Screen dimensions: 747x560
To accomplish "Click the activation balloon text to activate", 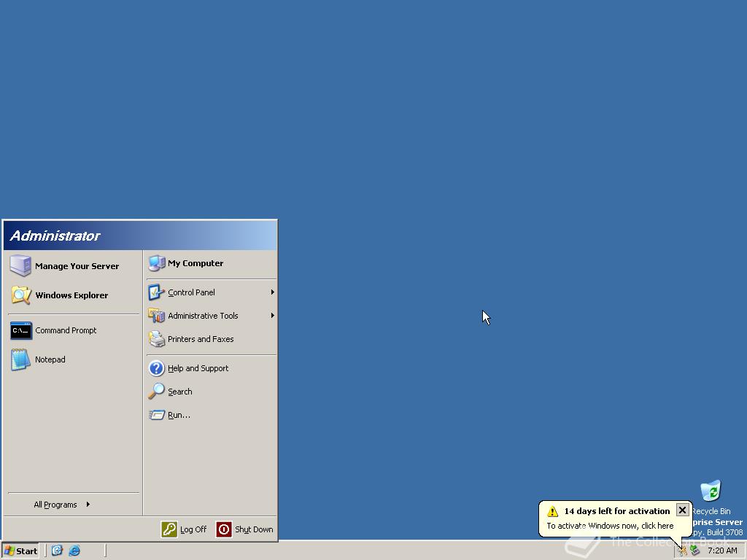I will point(610,526).
